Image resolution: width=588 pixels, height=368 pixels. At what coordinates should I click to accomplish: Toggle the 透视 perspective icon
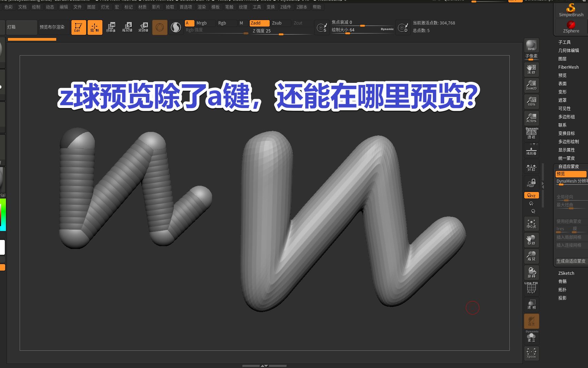point(531,134)
